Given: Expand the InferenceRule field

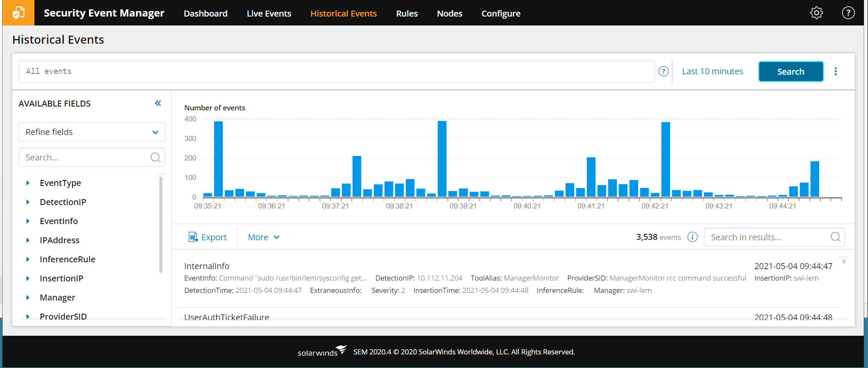Looking at the screenshot, I should pos(28,259).
